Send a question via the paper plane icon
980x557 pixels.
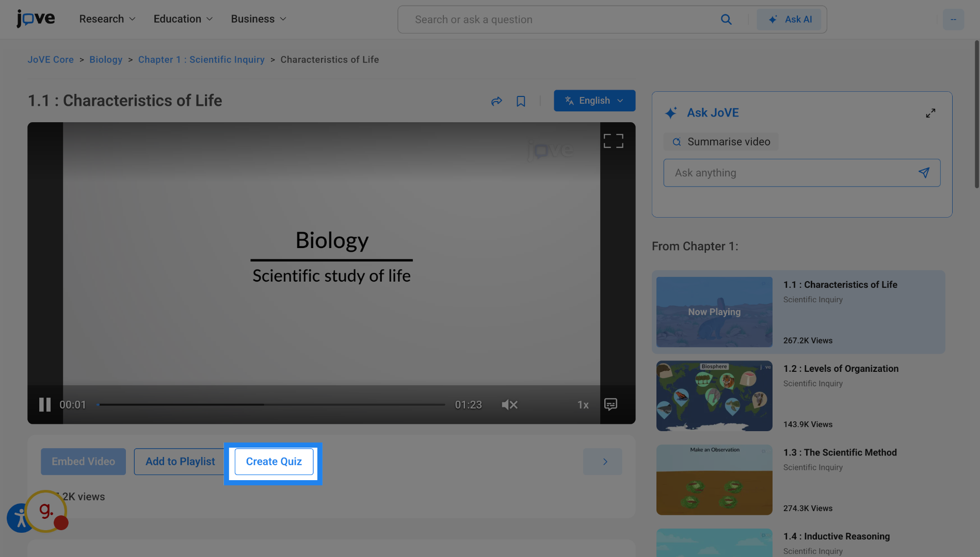click(x=924, y=173)
